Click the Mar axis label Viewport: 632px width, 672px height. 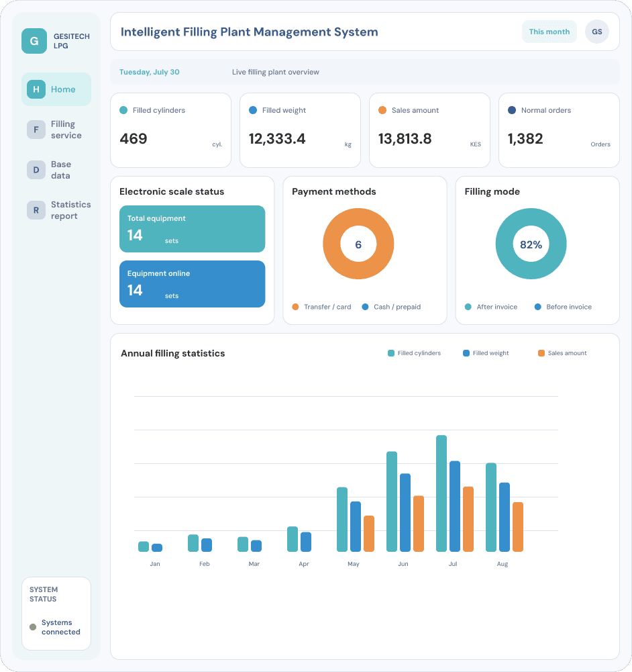tap(254, 564)
